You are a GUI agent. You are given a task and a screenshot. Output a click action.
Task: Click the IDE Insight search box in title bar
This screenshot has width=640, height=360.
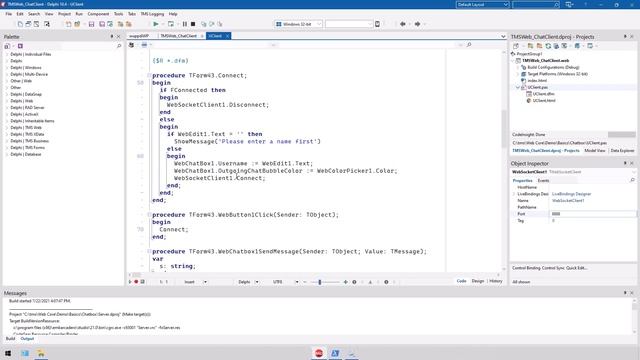tap(536, 4)
